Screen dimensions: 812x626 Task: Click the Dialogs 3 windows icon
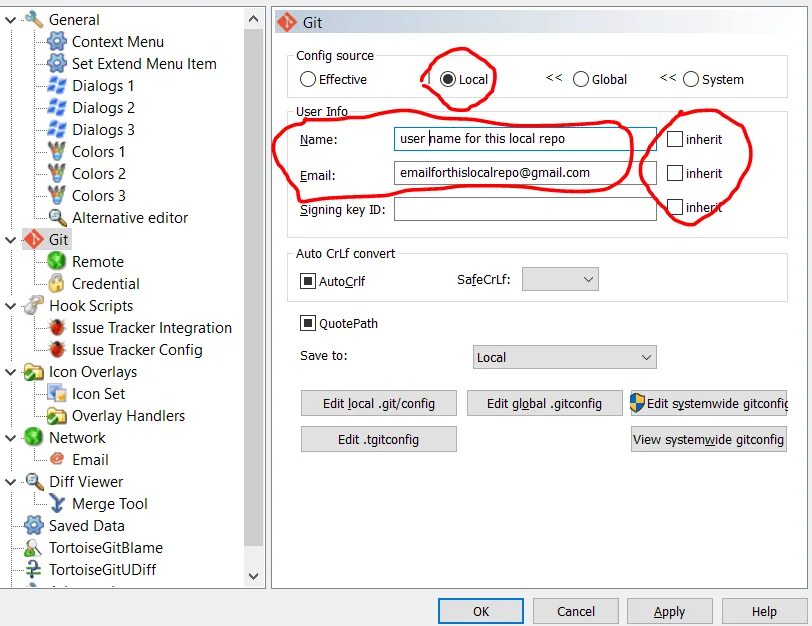click(56, 129)
